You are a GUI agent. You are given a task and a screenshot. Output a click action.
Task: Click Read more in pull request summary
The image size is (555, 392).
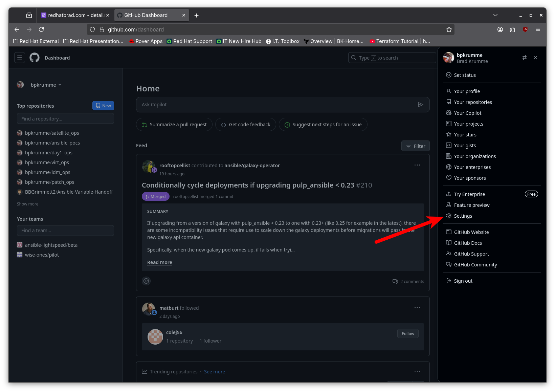pos(160,262)
